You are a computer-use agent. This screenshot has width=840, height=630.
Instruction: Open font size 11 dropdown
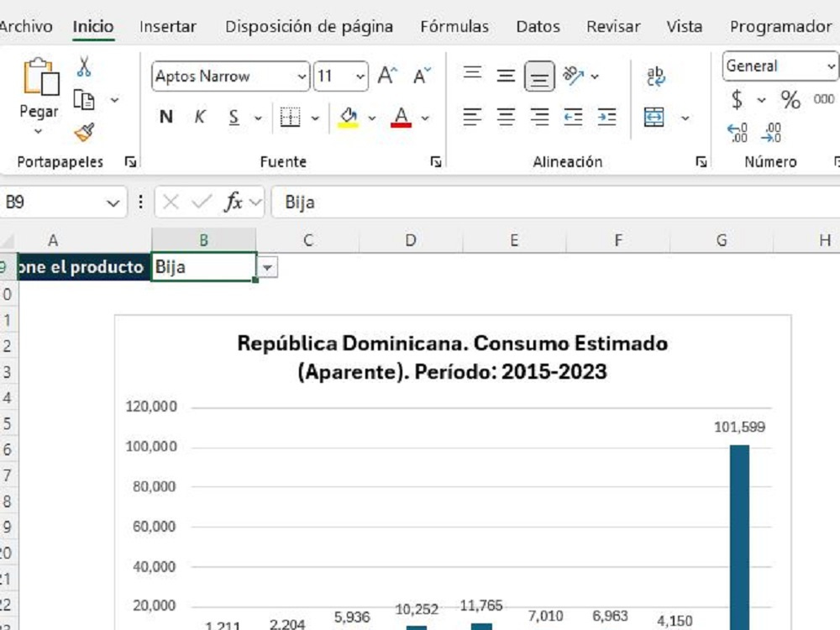360,76
